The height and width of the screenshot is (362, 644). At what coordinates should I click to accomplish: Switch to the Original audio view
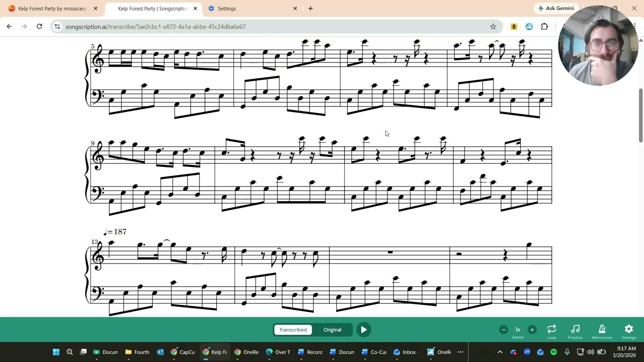pos(332,330)
